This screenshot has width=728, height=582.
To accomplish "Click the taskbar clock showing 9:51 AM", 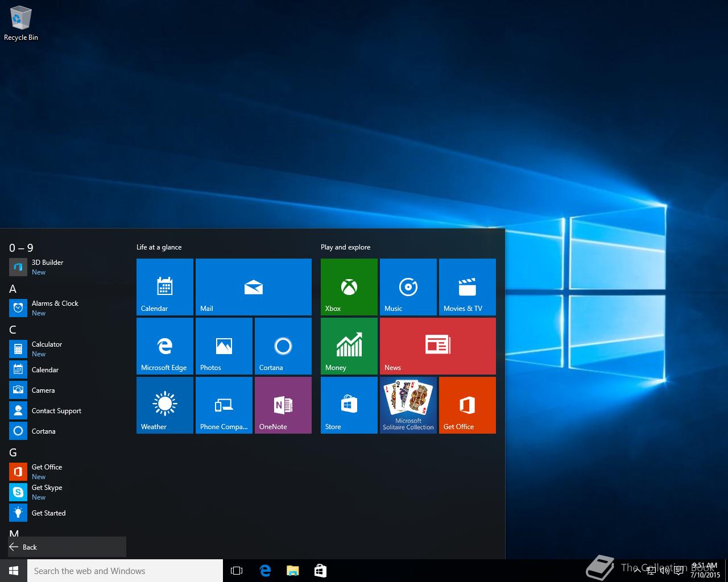I will (x=705, y=571).
